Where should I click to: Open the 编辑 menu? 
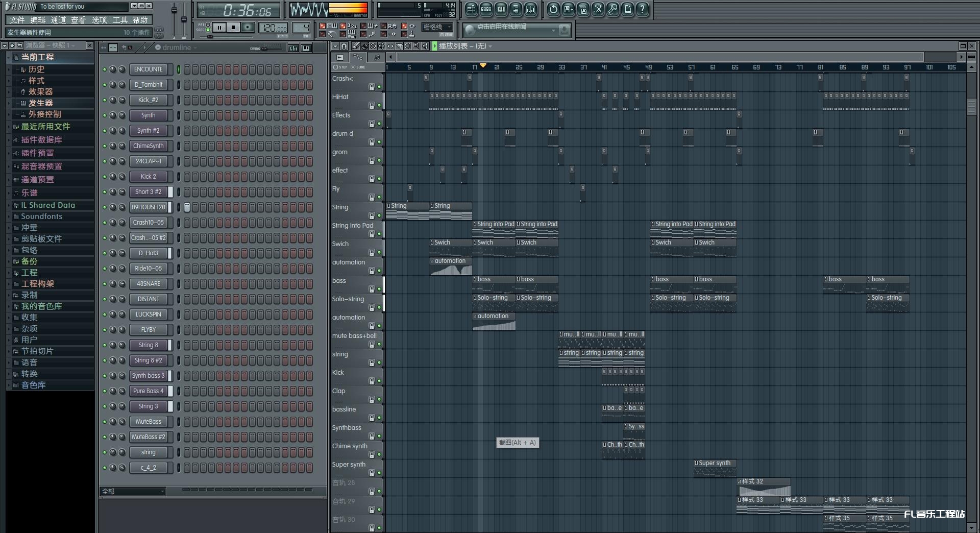[x=38, y=20]
